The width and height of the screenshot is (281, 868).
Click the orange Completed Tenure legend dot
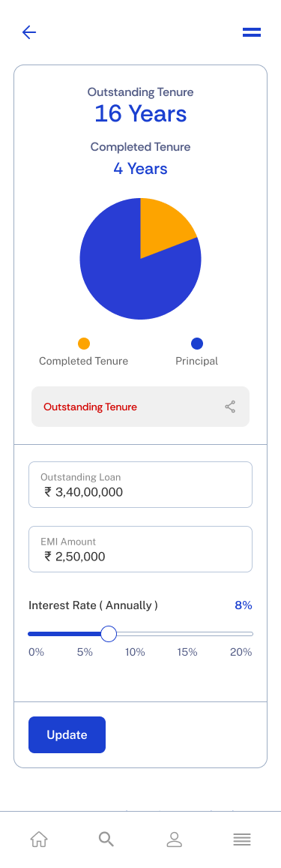(x=83, y=344)
